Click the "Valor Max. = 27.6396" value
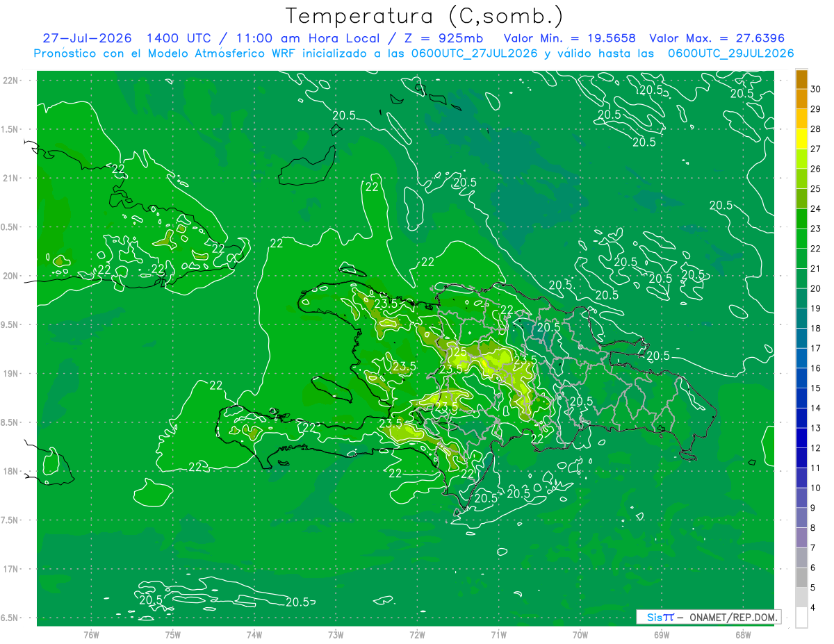The height and width of the screenshot is (644, 834). click(x=718, y=38)
